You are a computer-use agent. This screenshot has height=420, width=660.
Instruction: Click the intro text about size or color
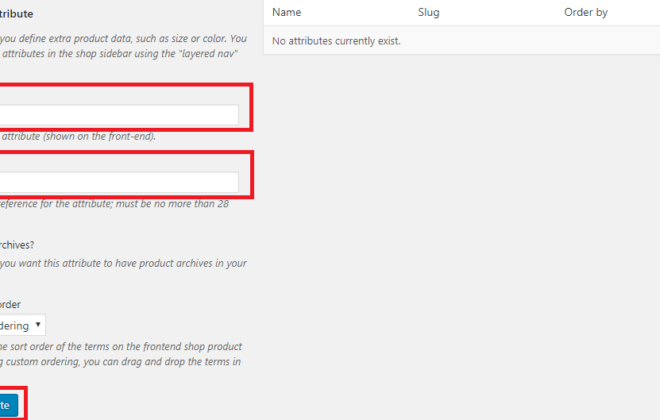tap(123, 39)
